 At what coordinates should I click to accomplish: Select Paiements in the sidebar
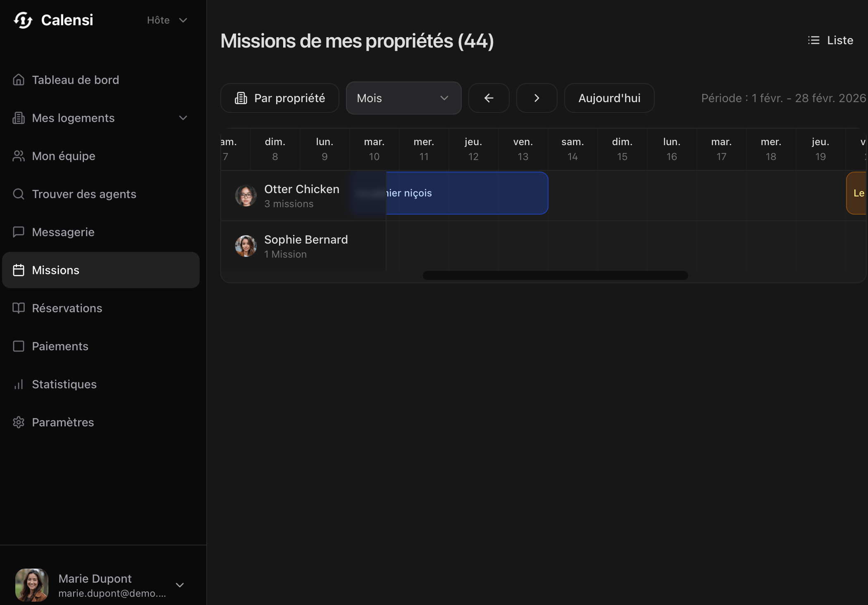pyautogui.click(x=60, y=346)
